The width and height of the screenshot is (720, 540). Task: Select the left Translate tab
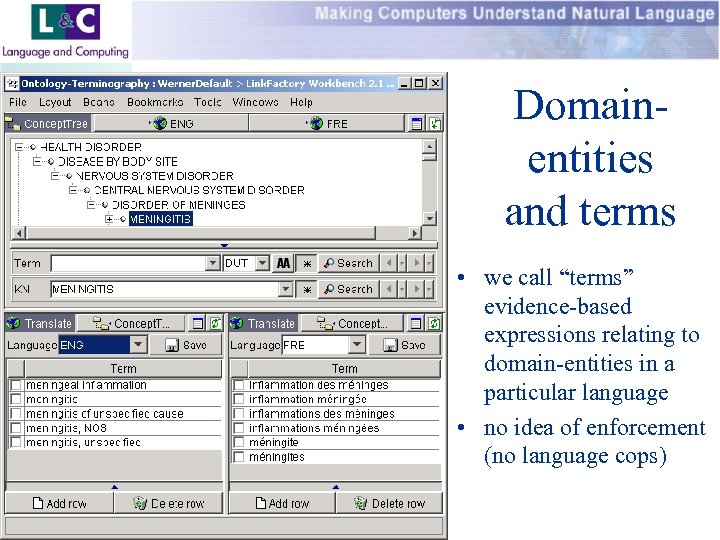coord(40,323)
